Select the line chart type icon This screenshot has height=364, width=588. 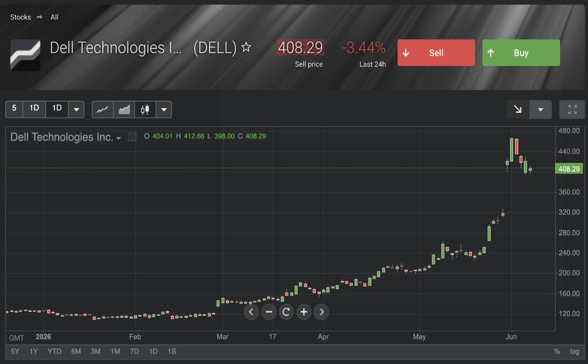(x=103, y=110)
